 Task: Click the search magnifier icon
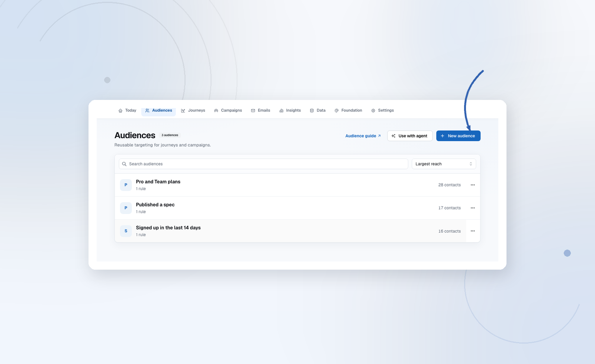click(124, 164)
